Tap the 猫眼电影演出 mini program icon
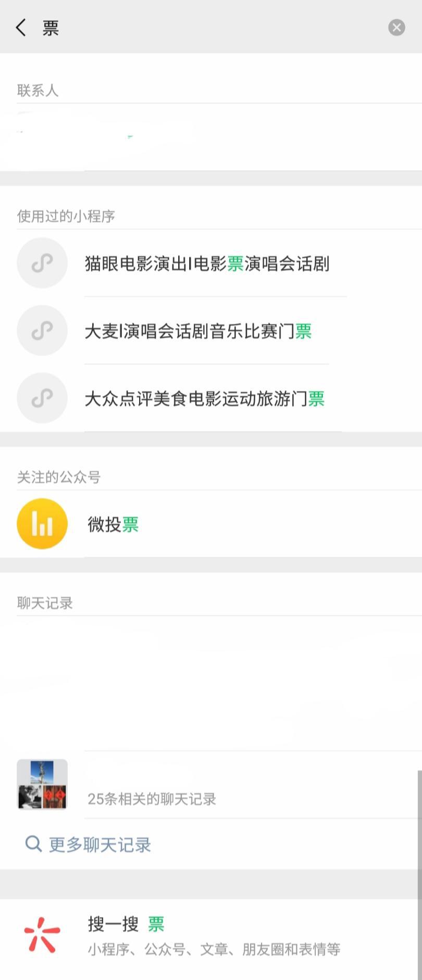This screenshot has height=980, width=422. click(x=42, y=263)
